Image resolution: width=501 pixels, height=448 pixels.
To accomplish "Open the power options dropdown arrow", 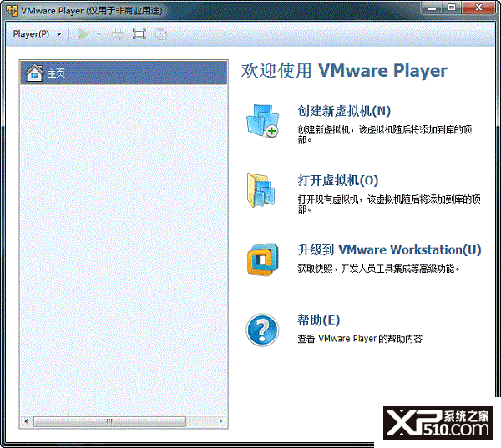I will coord(99,34).
